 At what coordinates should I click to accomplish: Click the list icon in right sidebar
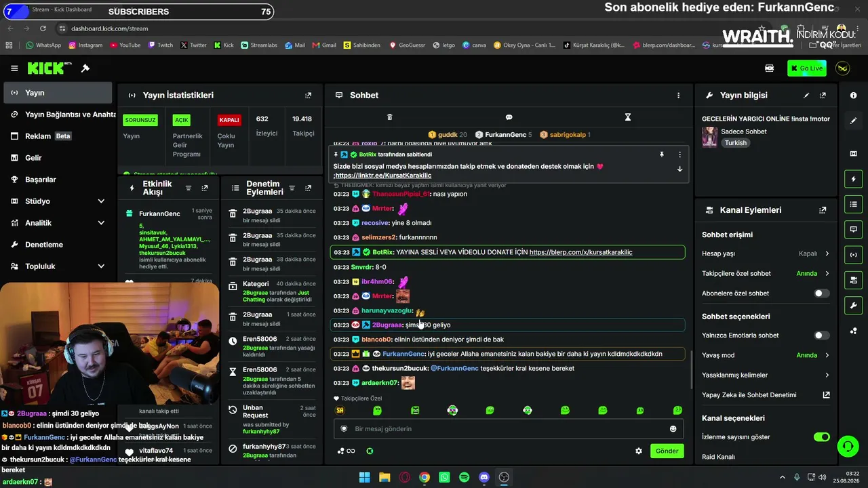coord(853,204)
